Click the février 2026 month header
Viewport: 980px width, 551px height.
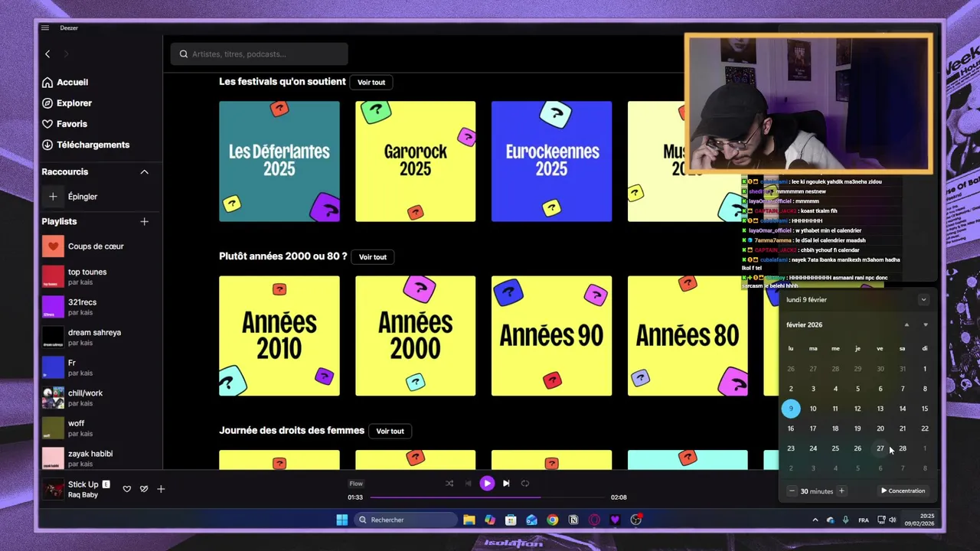click(x=804, y=325)
